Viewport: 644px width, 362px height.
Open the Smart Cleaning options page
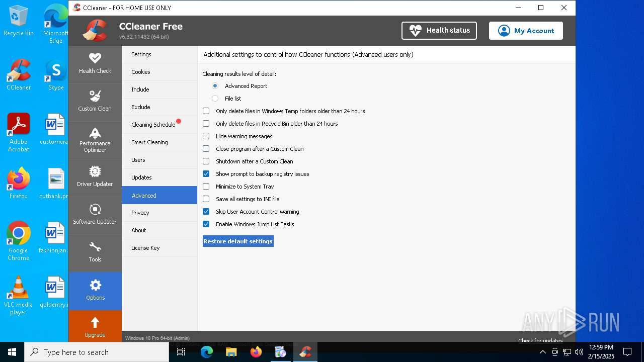point(159,142)
